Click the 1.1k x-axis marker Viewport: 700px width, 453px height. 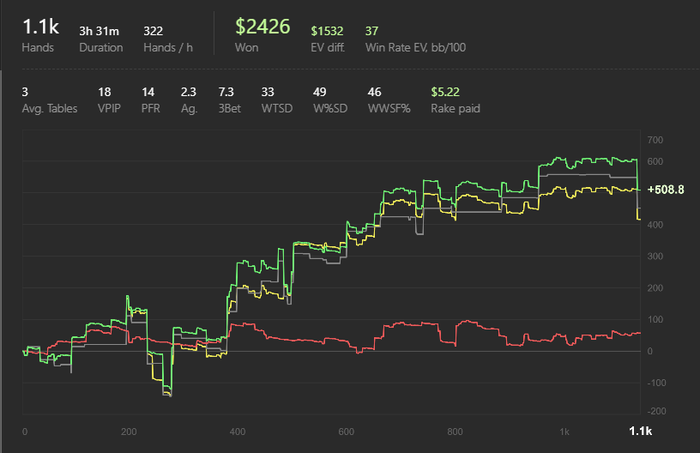click(641, 431)
